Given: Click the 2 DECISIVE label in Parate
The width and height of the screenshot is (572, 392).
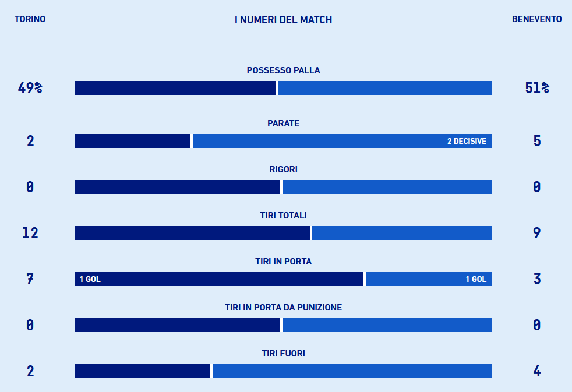Looking at the screenshot, I should [x=467, y=141].
